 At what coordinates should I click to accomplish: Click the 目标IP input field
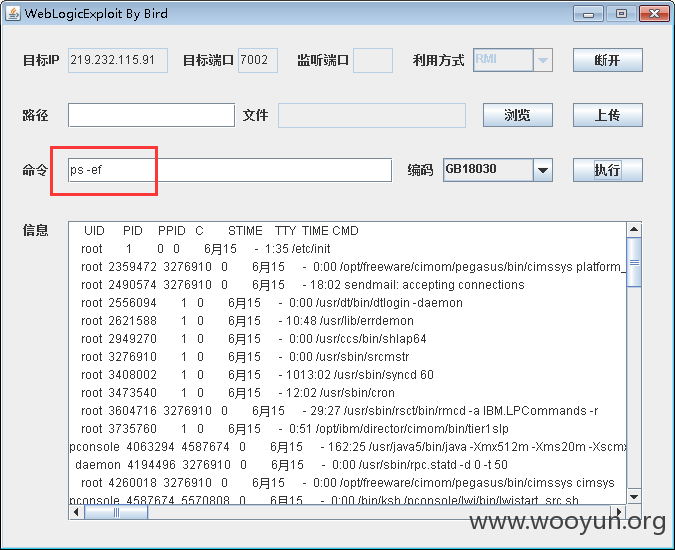click(x=118, y=60)
